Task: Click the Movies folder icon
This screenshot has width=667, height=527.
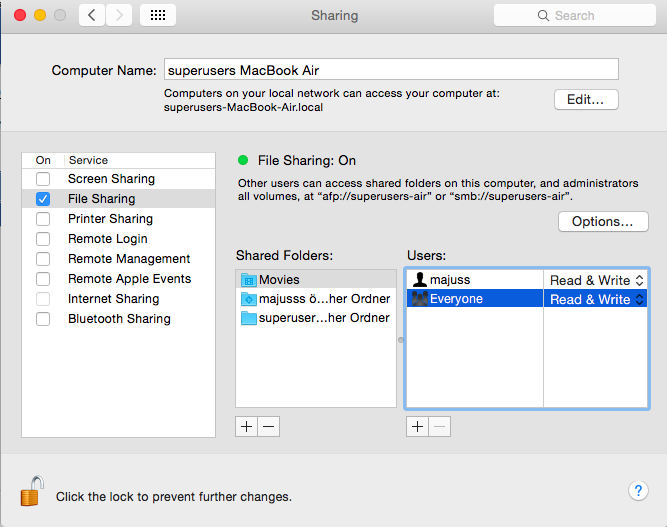Action: click(x=249, y=280)
